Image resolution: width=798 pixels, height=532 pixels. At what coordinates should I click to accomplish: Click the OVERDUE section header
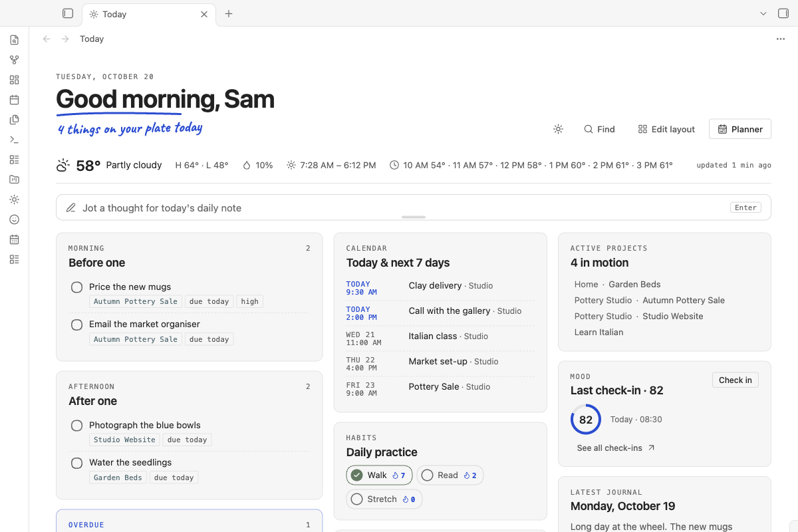pyautogui.click(x=86, y=525)
